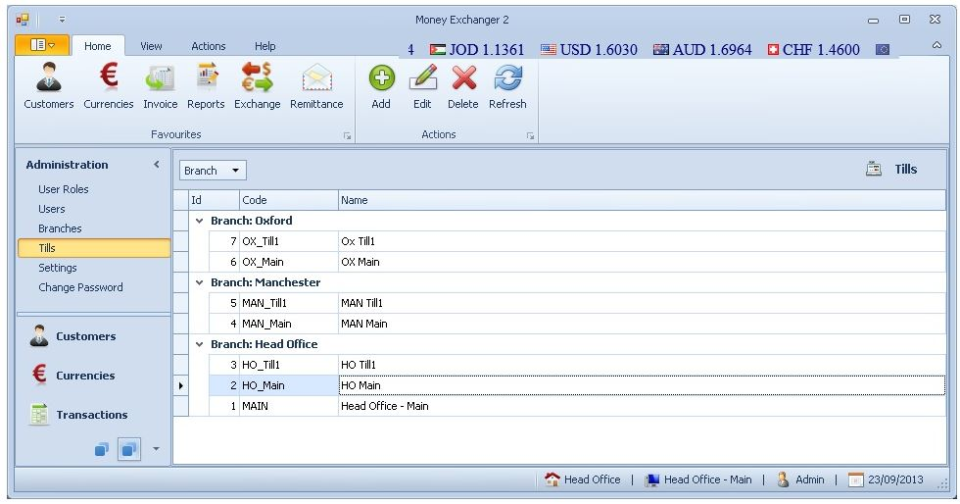The image size is (960, 504).
Task: Open navigation pane options dropdown arrow
Action: coord(156,449)
